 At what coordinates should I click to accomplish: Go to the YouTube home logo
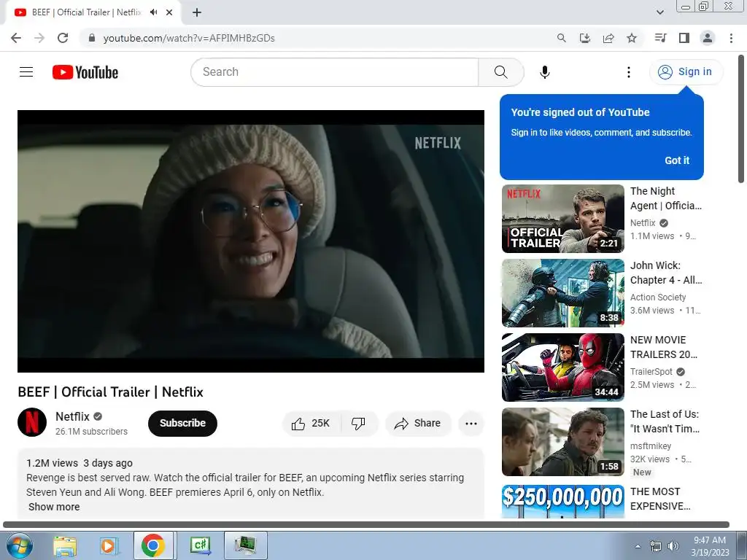(x=85, y=72)
